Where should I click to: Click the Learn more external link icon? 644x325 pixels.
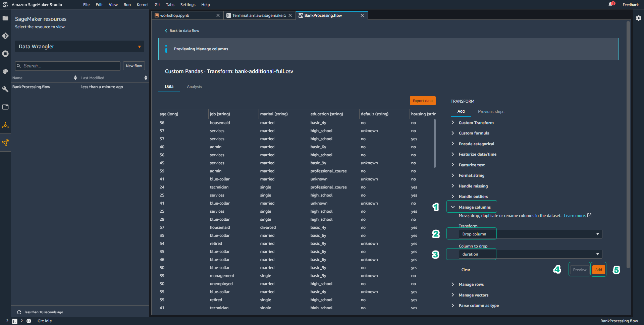(x=589, y=215)
